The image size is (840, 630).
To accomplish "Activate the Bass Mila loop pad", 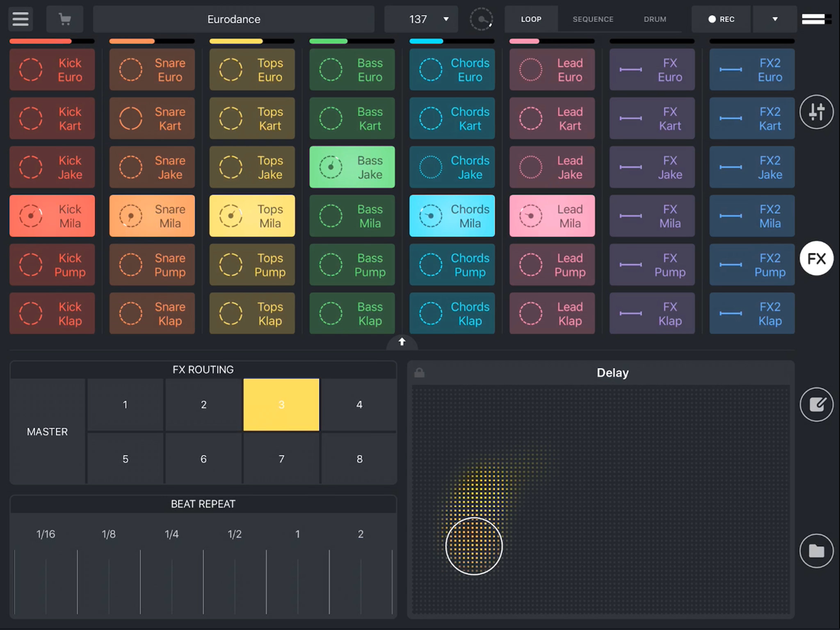I will [352, 216].
